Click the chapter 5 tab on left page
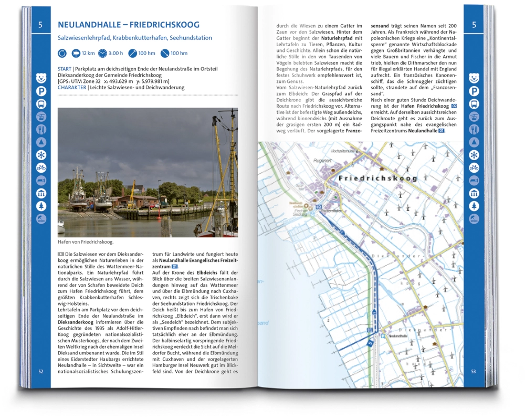This screenshot has height=420, width=525. (x=41, y=25)
